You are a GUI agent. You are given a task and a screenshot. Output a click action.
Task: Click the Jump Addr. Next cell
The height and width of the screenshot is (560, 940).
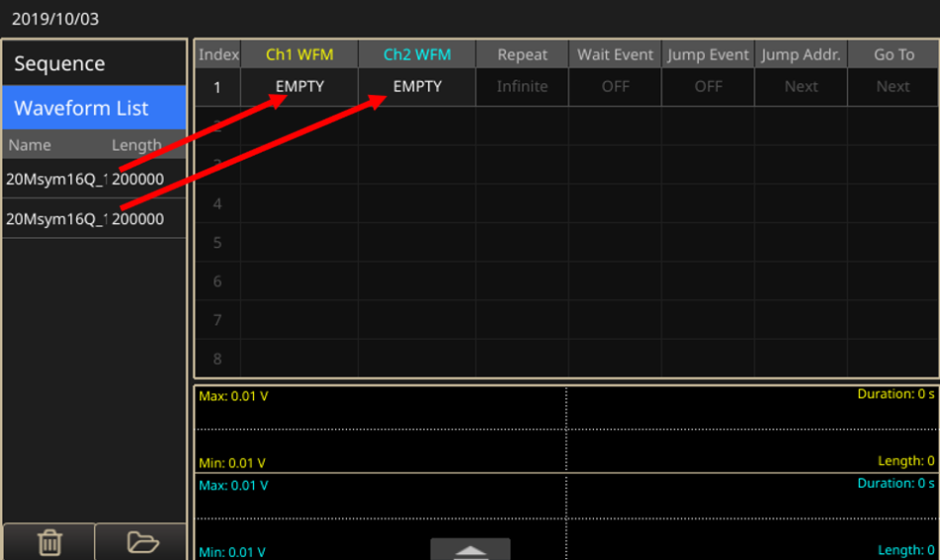coord(801,87)
